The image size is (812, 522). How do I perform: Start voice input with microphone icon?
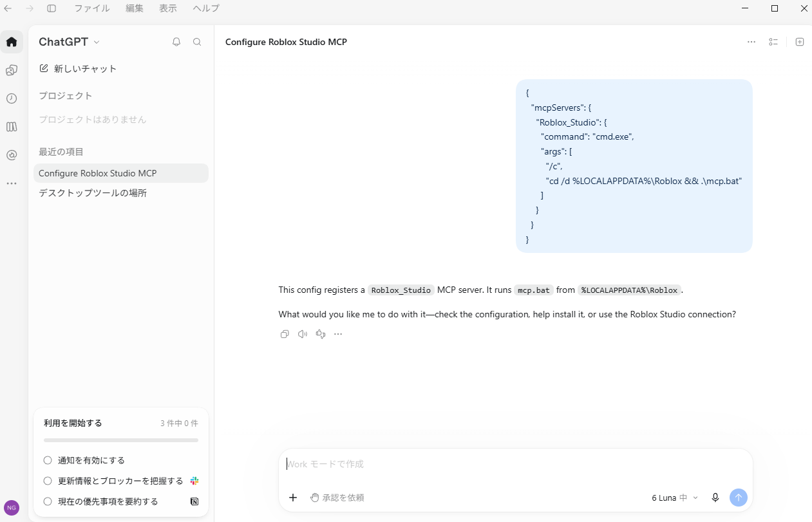(x=715, y=498)
